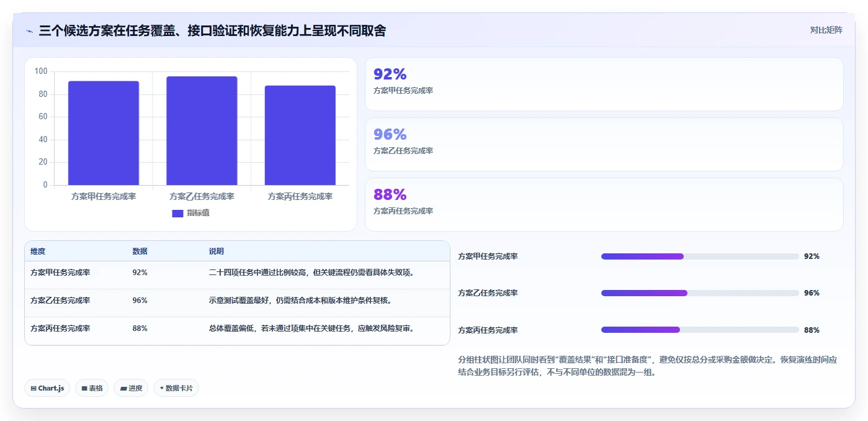Click the 方案丙任务完成率 caption in the stat card
This screenshot has width=868, height=421.
[x=403, y=211]
